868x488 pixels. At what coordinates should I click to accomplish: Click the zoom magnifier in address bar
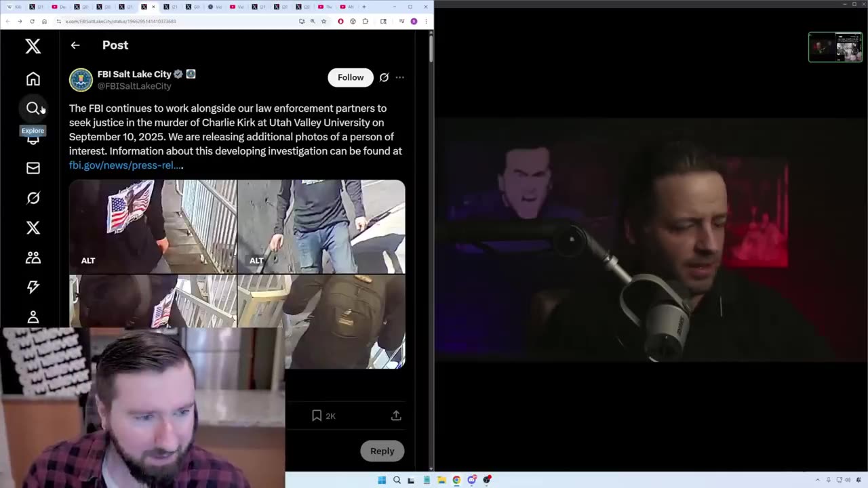[x=313, y=21]
